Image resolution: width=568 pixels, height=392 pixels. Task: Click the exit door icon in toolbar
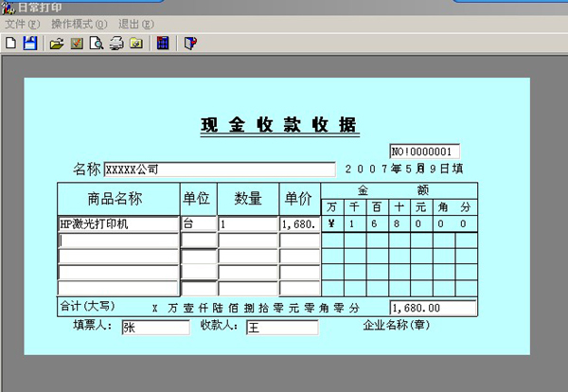tap(190, 43)
